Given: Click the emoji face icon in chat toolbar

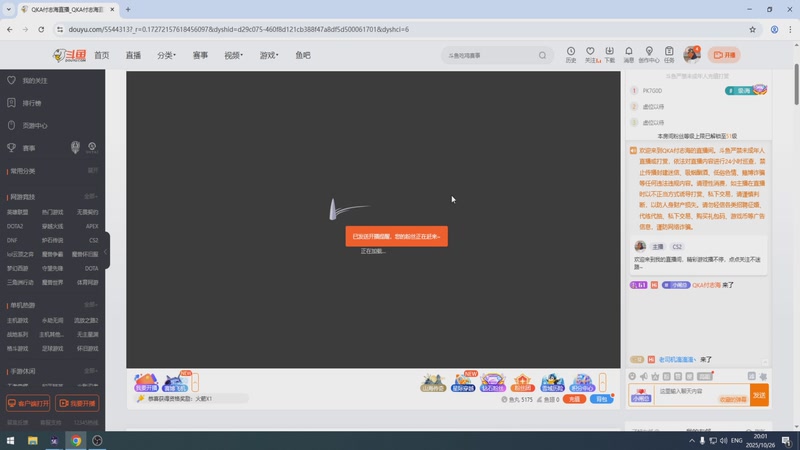Looking at the screenshot, I should 632,377.
